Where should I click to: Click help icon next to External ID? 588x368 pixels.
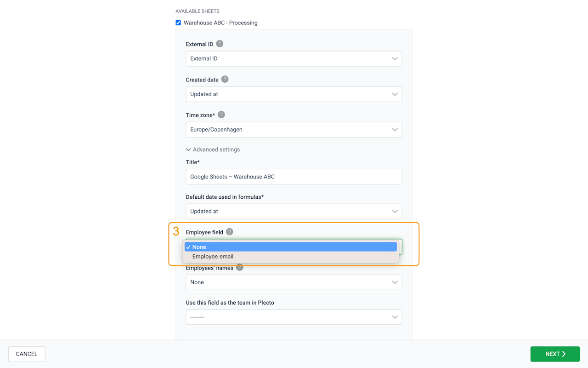click(x=220, y=44)
